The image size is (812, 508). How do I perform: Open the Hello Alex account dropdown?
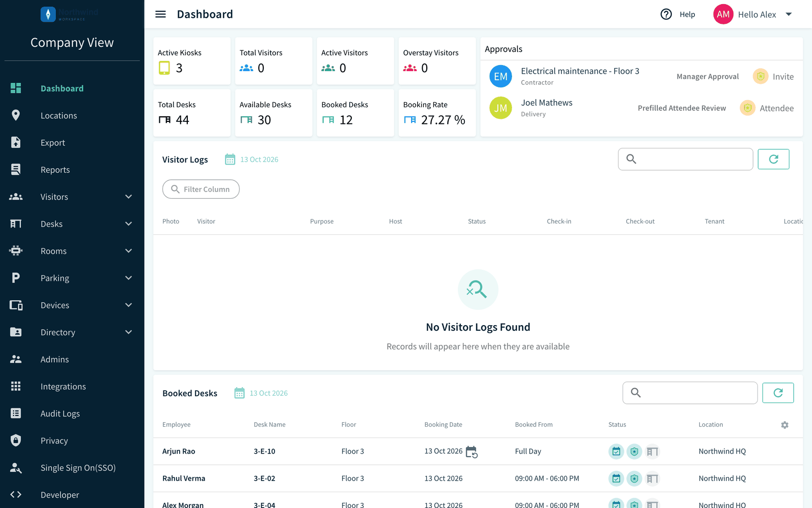click(x=789, y=14)
